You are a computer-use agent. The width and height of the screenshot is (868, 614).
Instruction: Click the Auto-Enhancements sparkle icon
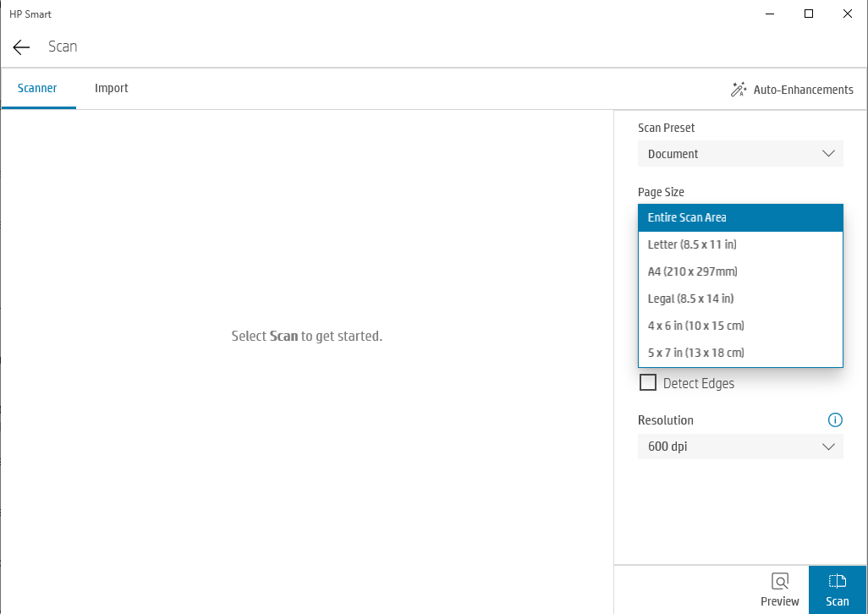coord(737,89)
